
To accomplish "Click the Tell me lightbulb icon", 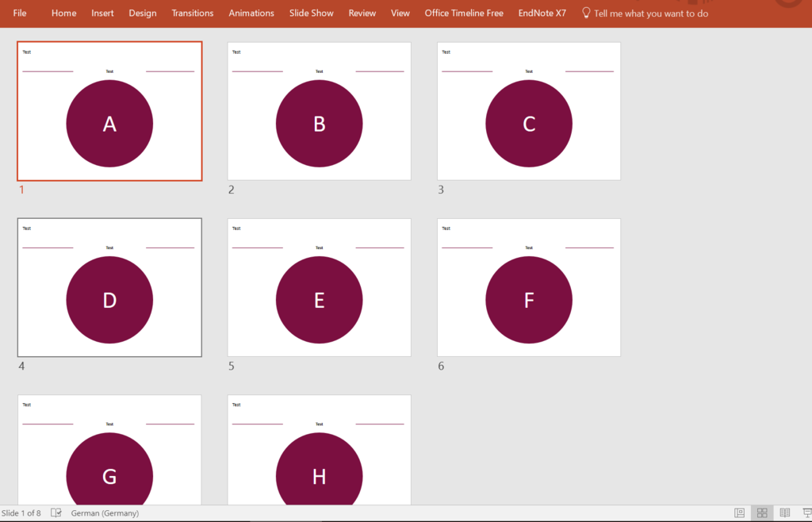I will point(586,13).
